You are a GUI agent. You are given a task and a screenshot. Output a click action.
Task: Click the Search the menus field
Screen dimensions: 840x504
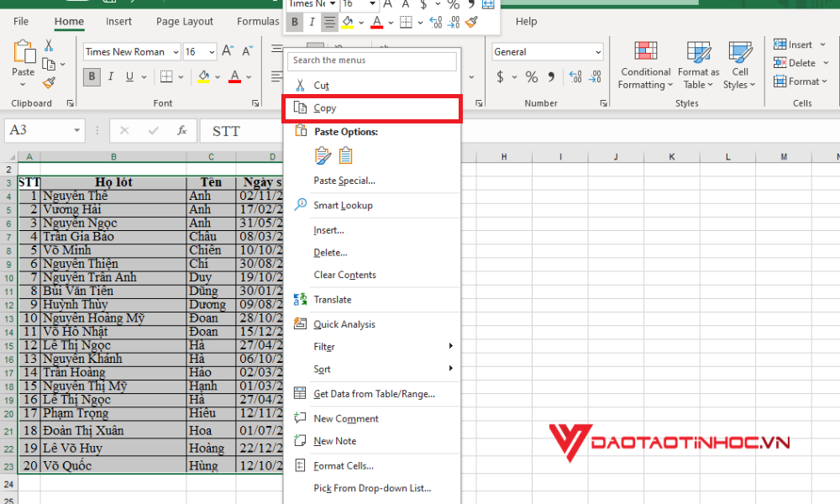372,60
